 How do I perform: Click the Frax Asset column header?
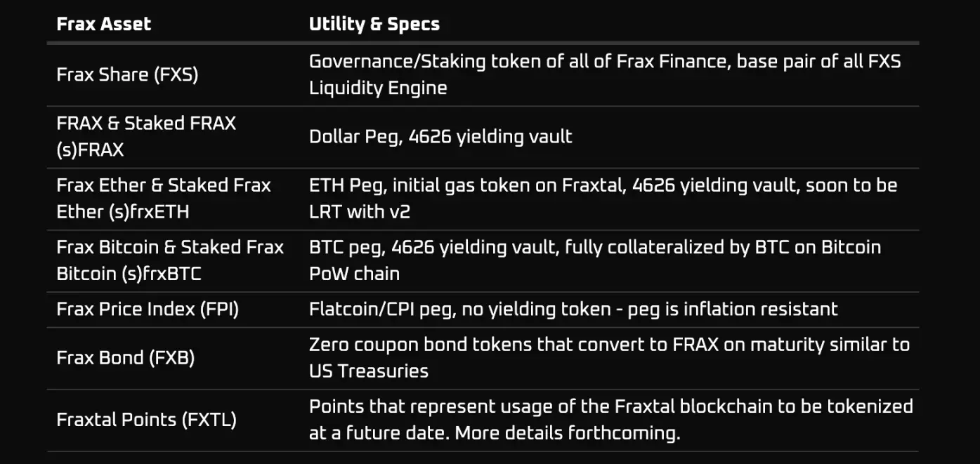click(x=103, y=24)
